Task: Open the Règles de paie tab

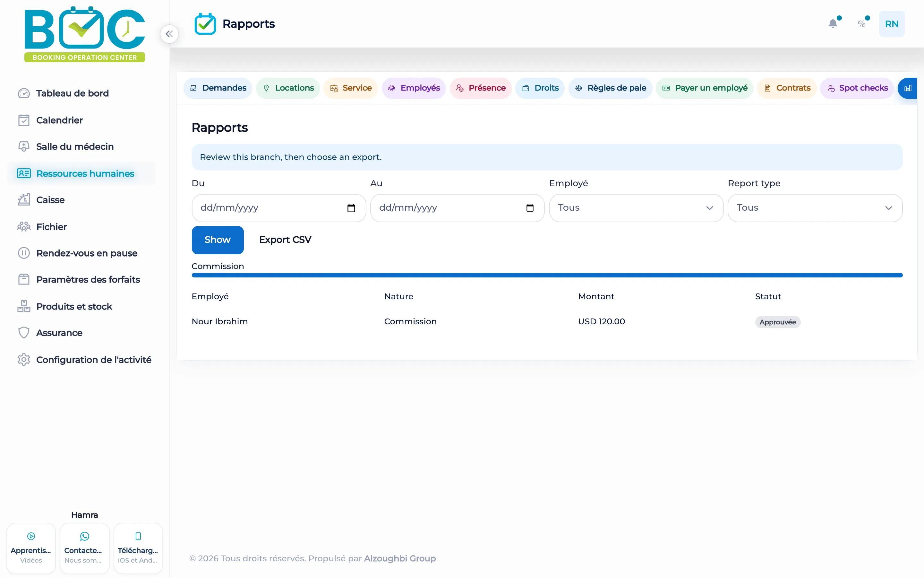Action: pos(610,88)
